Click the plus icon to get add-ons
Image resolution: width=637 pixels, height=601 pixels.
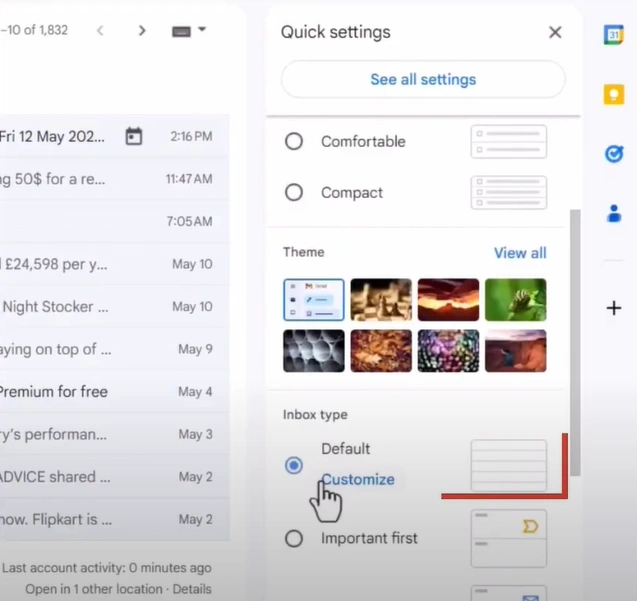coord(614,308)
